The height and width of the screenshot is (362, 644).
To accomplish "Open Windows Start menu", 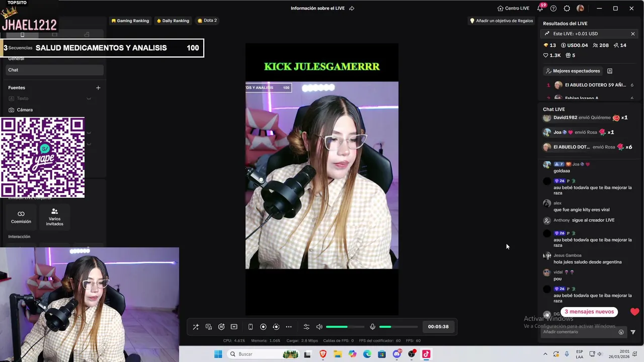I will (x=218, y=354).
